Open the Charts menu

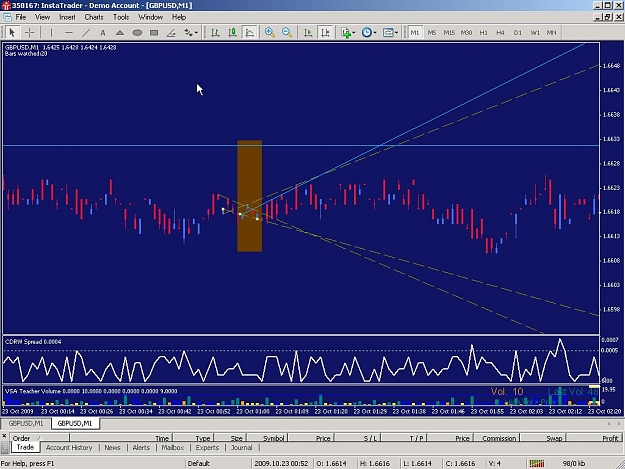tap(94, 17)
